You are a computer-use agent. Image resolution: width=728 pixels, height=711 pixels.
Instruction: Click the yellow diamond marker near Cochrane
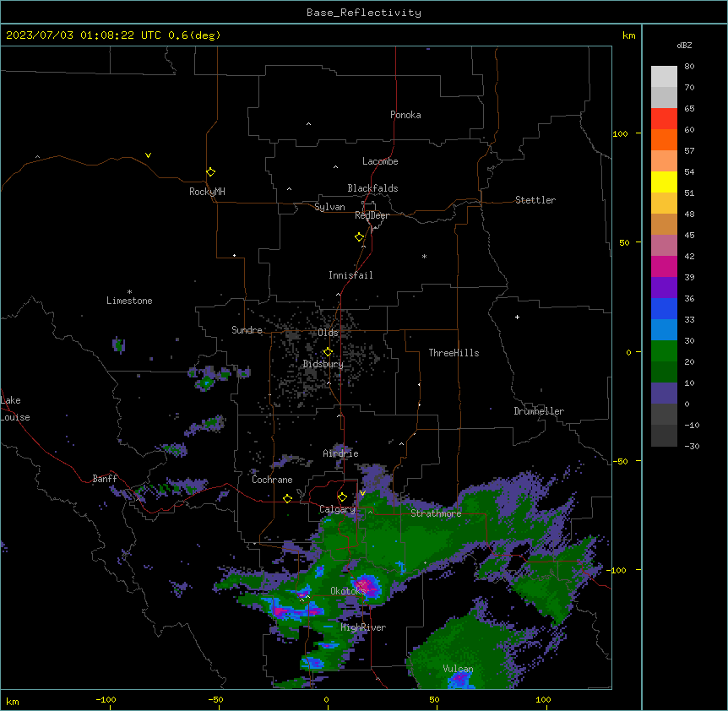[287, 498]
